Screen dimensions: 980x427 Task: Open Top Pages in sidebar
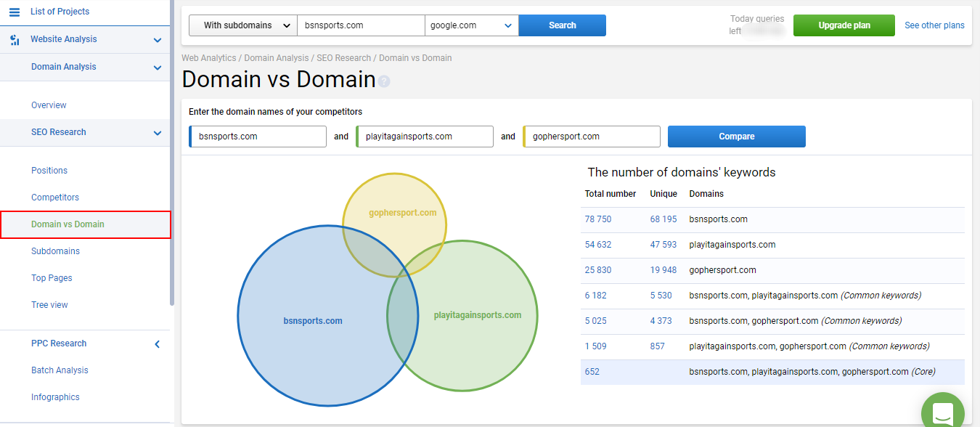52,278
